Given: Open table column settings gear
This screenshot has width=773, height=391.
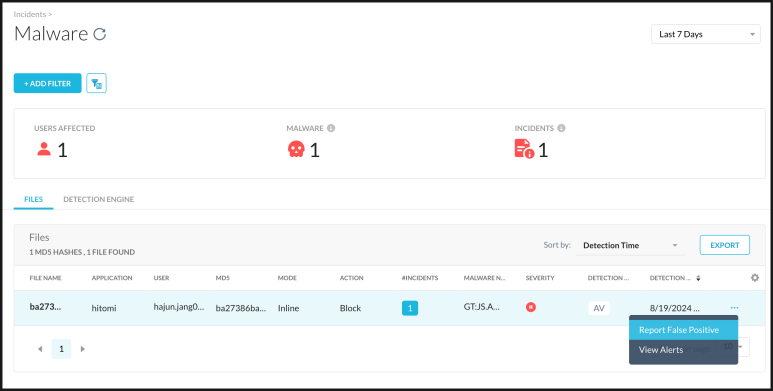Looking at the screenshot, I should [x=755, y=278].
